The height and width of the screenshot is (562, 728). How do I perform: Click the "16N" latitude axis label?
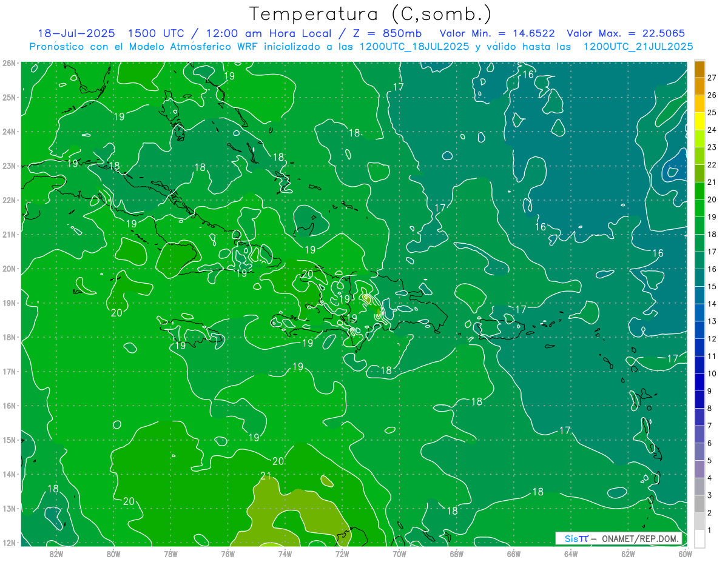pos(9,406)
